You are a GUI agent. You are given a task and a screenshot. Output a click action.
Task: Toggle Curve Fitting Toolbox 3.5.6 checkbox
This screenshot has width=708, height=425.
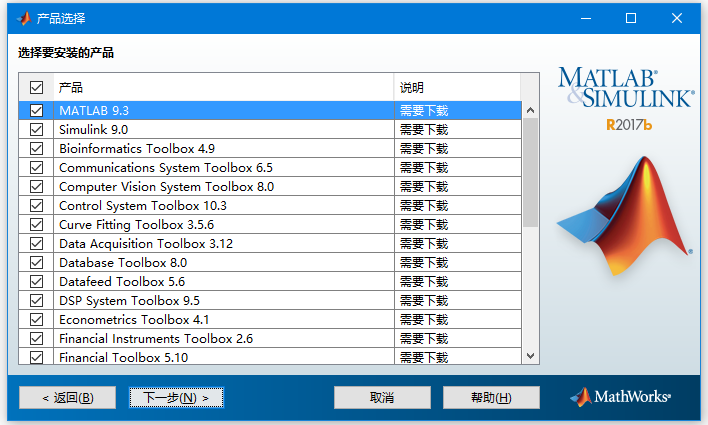tap(37, 225)
